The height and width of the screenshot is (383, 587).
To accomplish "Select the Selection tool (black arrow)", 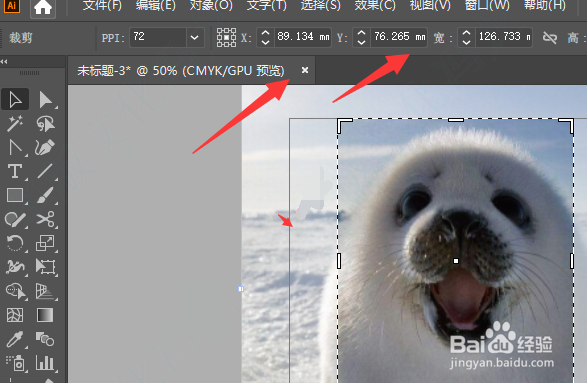I will tap(15, 100).
